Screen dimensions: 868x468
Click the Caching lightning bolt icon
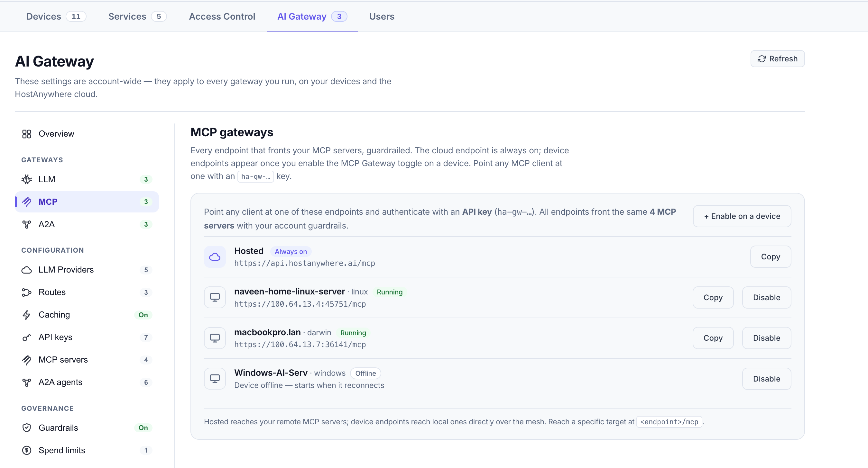coord(27,315)
